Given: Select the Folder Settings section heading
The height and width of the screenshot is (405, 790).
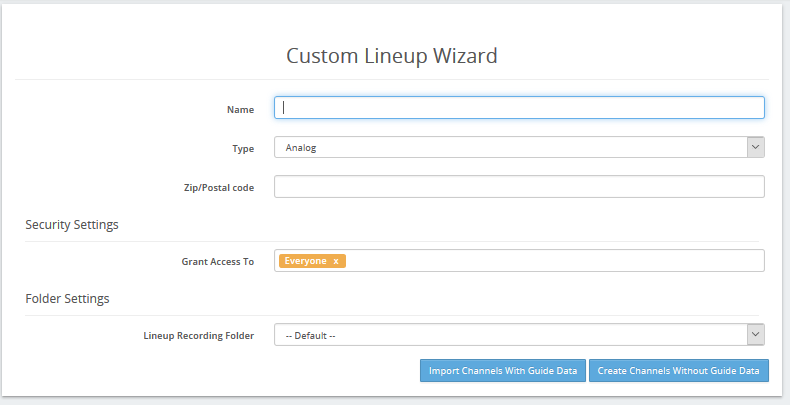Looking at the screenshot, I should coord(68,298).
